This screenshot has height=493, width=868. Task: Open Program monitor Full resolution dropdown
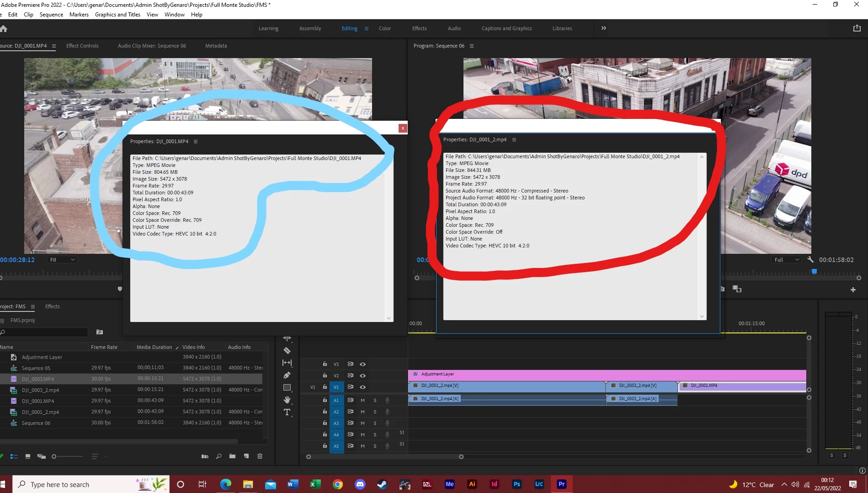786,260
